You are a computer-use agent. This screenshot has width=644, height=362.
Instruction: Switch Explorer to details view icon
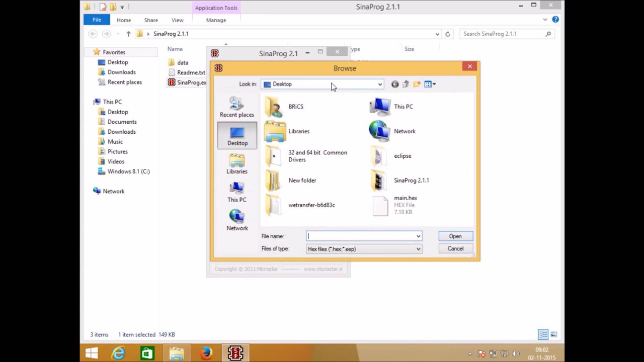(543, 334)
